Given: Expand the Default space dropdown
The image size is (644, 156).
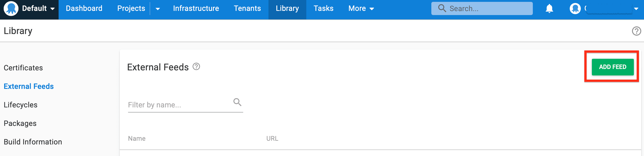Looking at the screenshot, I should pyautogui.click(x=53, y=9).
